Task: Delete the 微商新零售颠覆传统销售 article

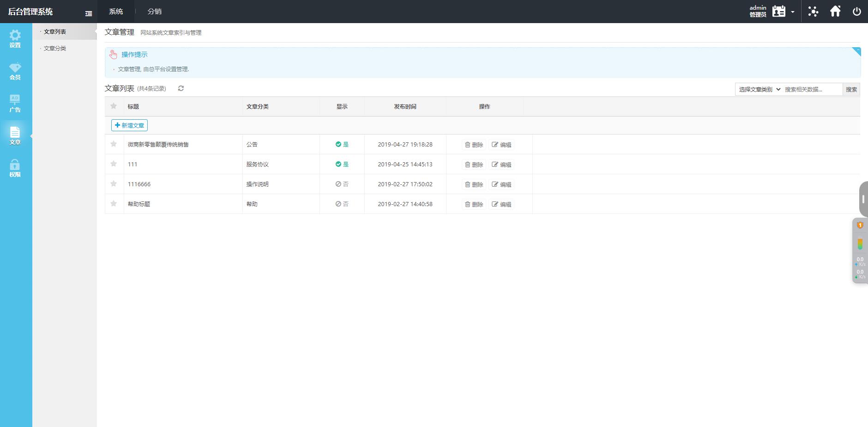Action: click(474, 145)
